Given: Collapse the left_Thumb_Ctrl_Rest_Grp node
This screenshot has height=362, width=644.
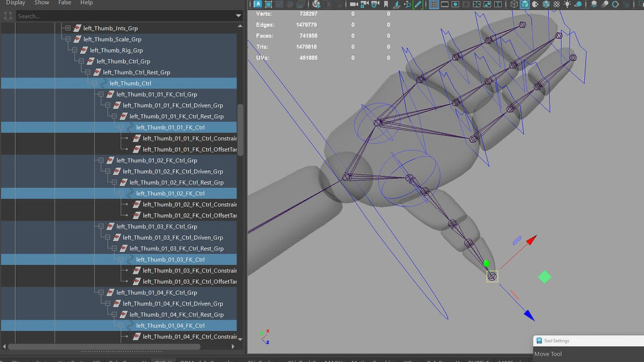Looking at the screenshot, I should [87, 72].
